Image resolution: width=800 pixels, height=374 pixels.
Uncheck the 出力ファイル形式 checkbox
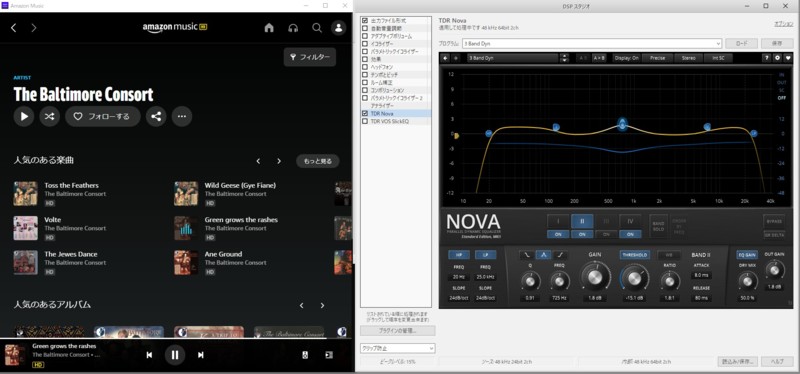364,21
